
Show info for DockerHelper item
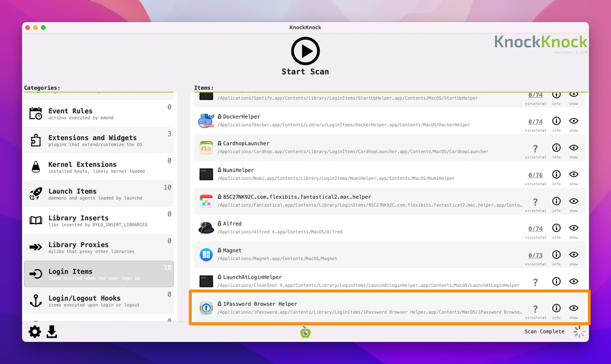point(556,122)
